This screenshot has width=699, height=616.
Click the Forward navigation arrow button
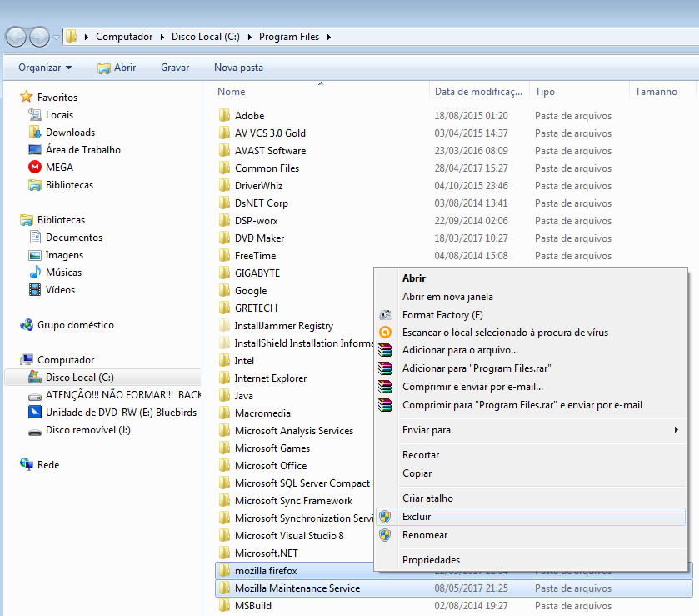point(40,37)
